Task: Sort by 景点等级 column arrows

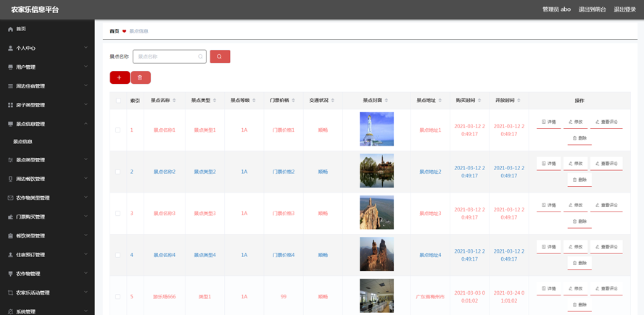Action: click(254, 101)
